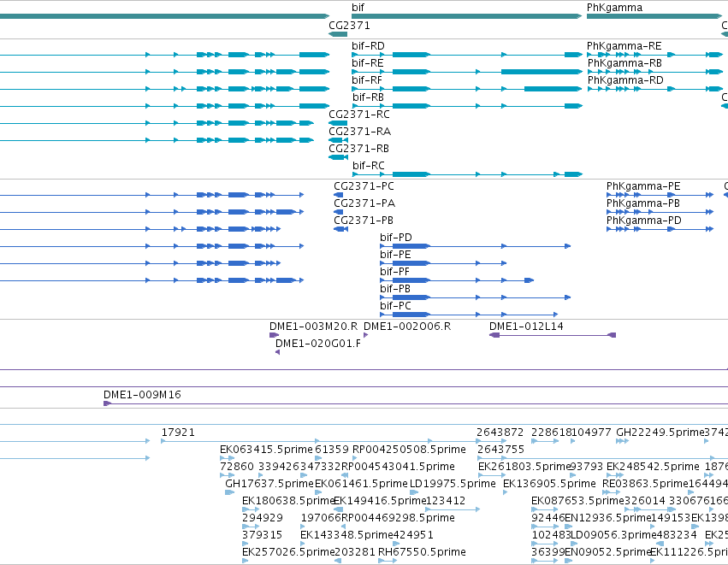The image size is (728, 565).
Task: Select EST LD19975.5prime
Action: click(x=453, y=484)
